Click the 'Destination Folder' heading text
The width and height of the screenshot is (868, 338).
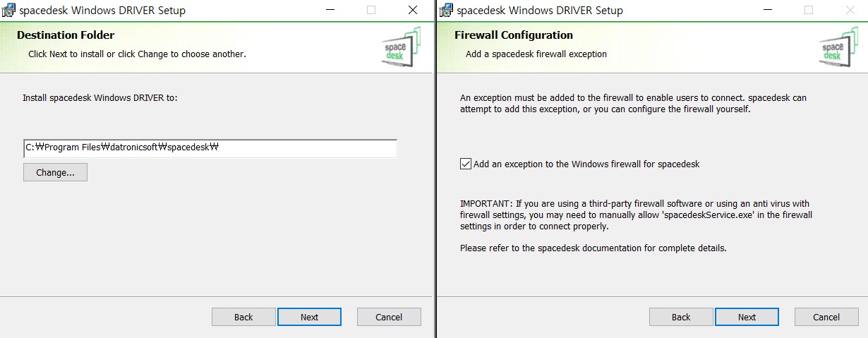pos(66,35)
